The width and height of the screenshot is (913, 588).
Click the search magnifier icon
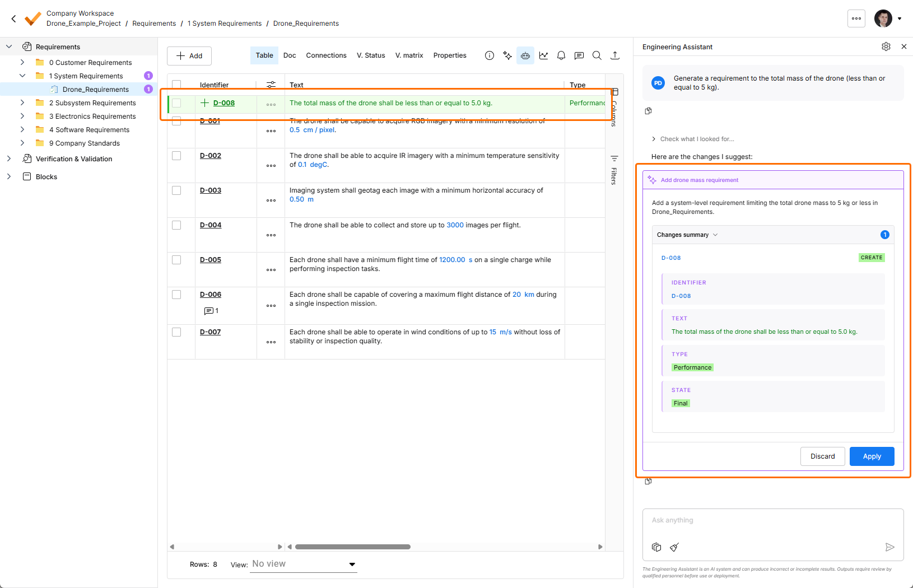[597, 55]
